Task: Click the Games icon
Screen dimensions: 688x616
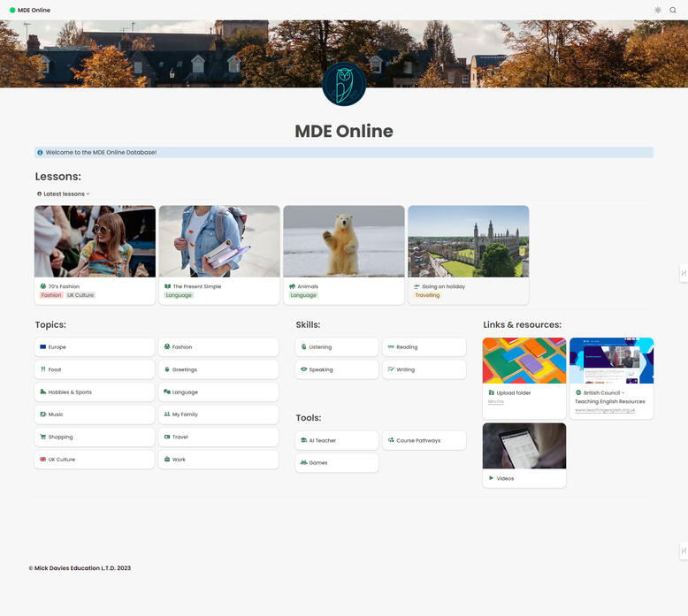Action: tap(303, 462)
